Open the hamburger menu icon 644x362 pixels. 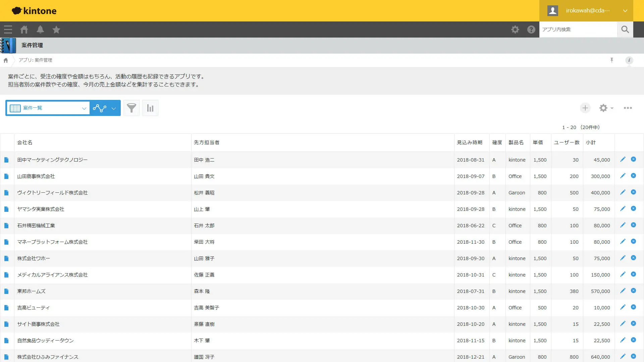(8, 29)
